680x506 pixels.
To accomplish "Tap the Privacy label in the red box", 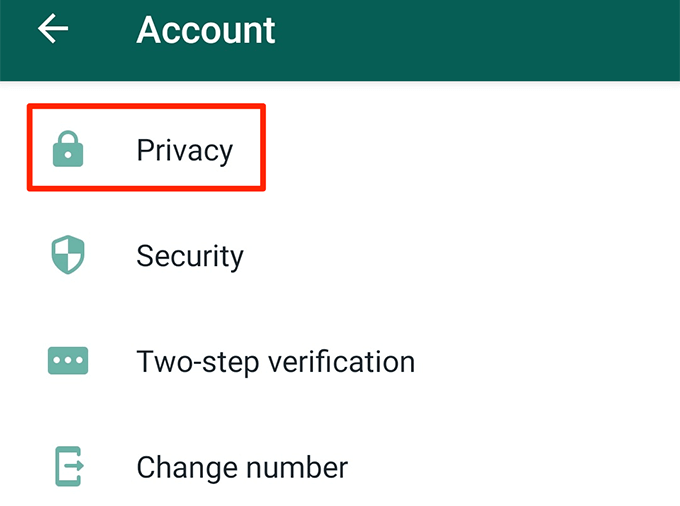I will 184,151.
